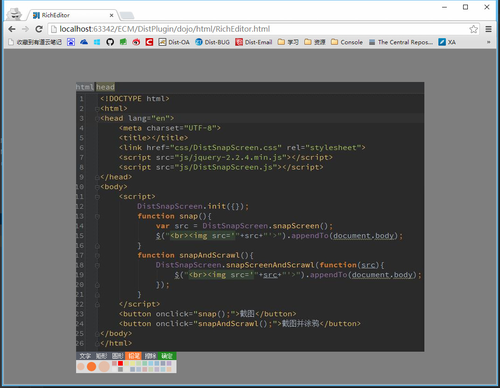Screen dimensions: 500x388
Task: Open the 资源 bookmarks folder
Action: pyautogui.click(x=315, y=42)
